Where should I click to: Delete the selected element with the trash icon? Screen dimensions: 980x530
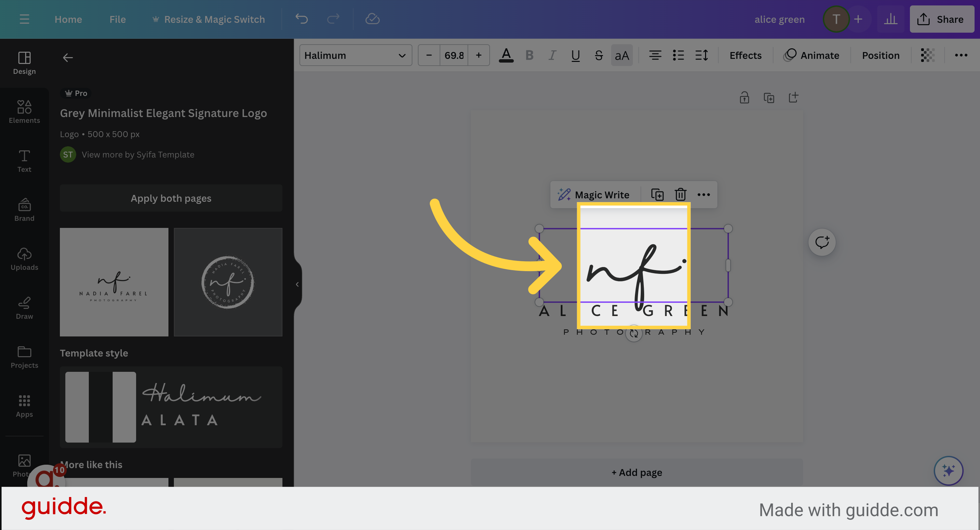coord(680,194)
